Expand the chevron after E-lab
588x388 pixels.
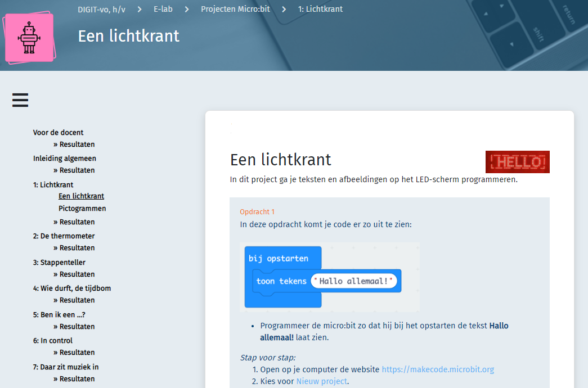(186, 9)
